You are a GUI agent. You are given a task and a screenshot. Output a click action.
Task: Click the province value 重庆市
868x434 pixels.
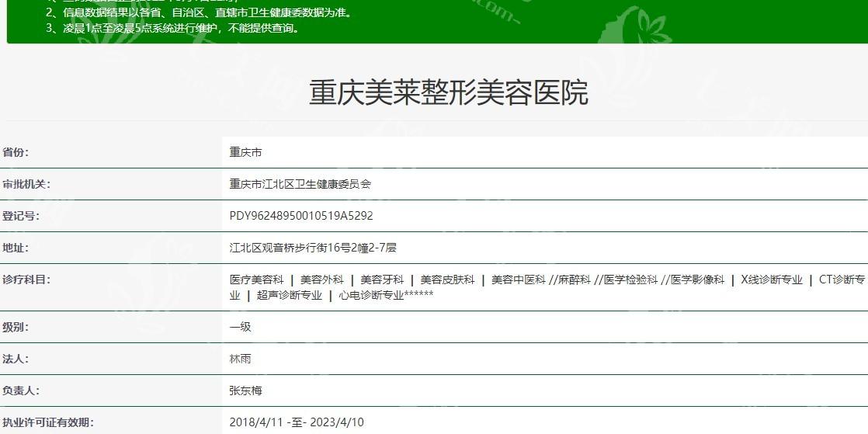click(246, 152)
